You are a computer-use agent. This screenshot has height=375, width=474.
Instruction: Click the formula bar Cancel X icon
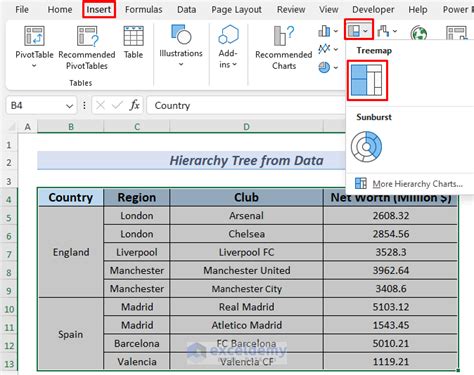click(x=100, y=106)
